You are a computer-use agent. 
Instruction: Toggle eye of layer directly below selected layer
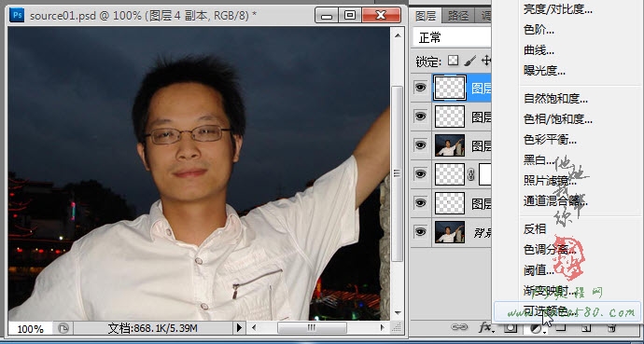point(420,116)
